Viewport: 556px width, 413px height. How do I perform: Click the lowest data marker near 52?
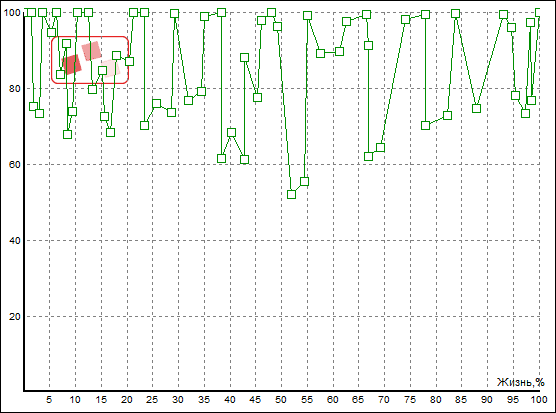(291, 195)
